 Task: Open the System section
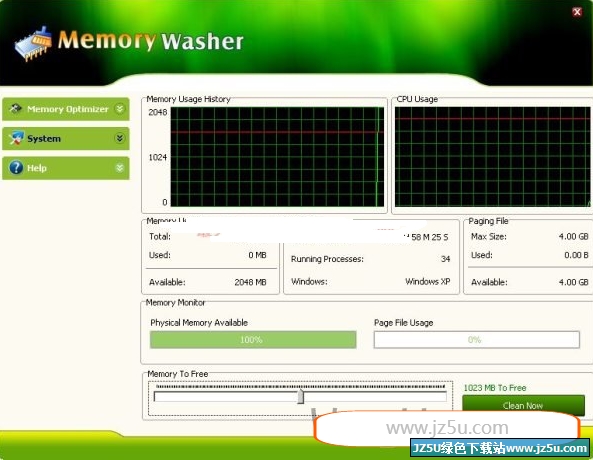coord(66,138)
